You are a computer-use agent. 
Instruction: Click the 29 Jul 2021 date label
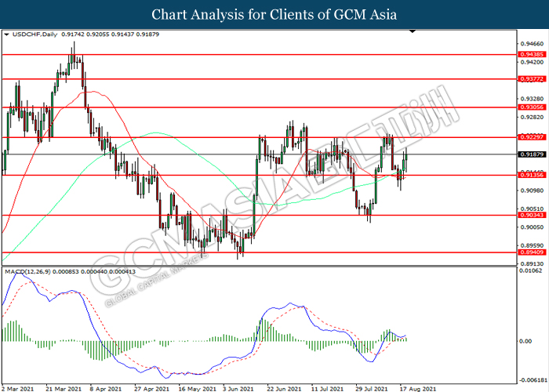tap(372, 389)
